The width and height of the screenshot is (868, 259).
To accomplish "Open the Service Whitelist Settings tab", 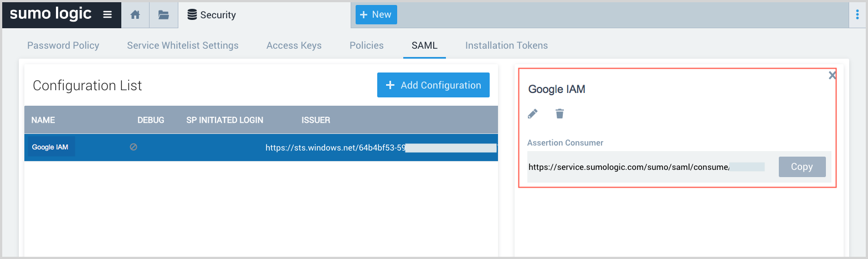I will pos(183,45).
